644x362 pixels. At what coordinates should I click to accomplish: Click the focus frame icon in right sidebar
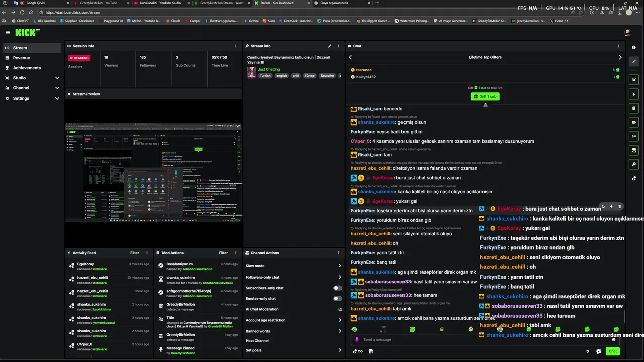tap(634, 80)
